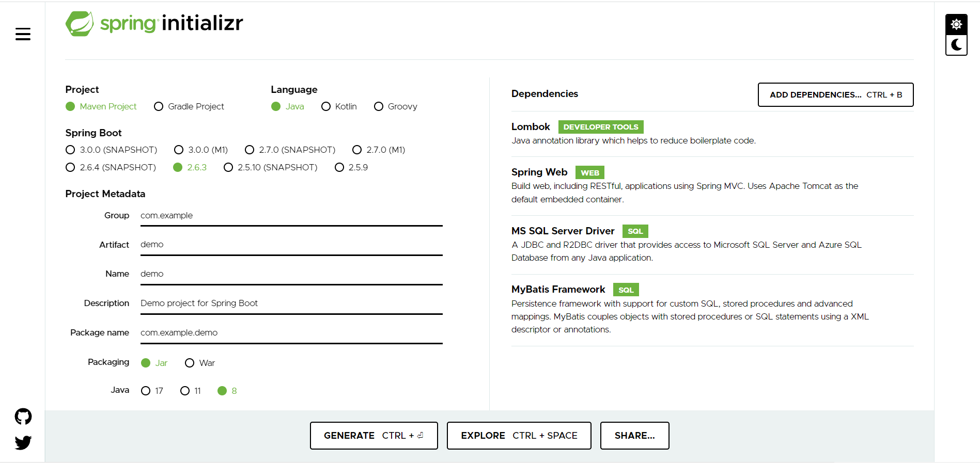The image size is (980, 463).
Task: Choose Java as the language
Action: [288, 106]
